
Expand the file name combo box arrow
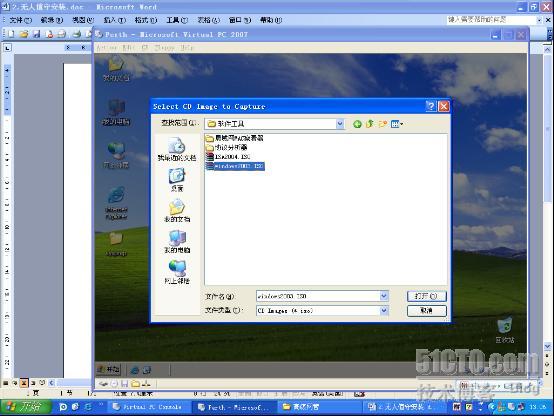pos(384,296)
